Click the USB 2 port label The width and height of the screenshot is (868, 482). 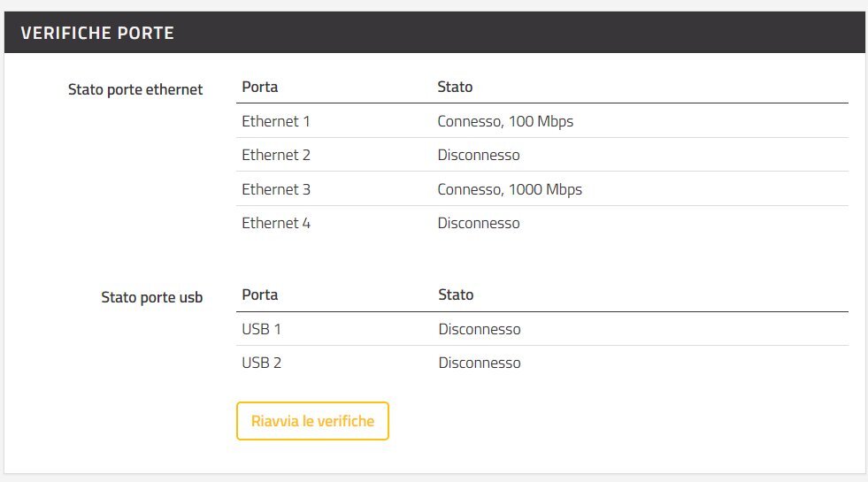tap(261, 363)
